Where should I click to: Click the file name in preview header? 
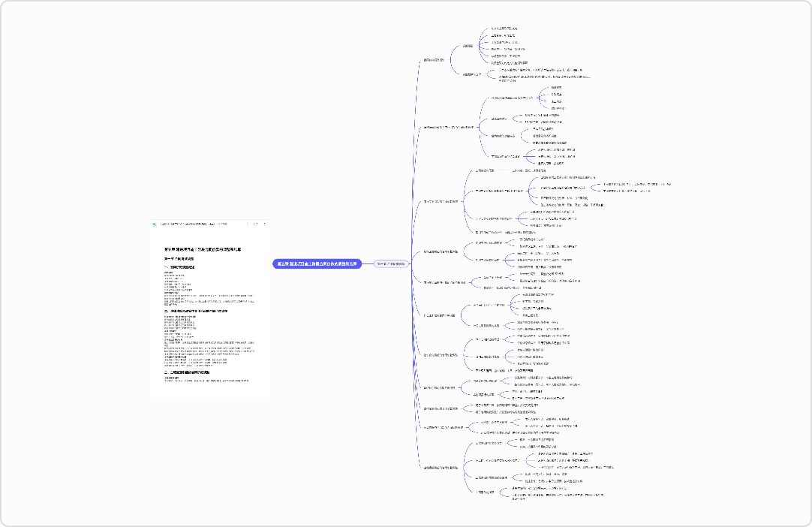[199, 224]
